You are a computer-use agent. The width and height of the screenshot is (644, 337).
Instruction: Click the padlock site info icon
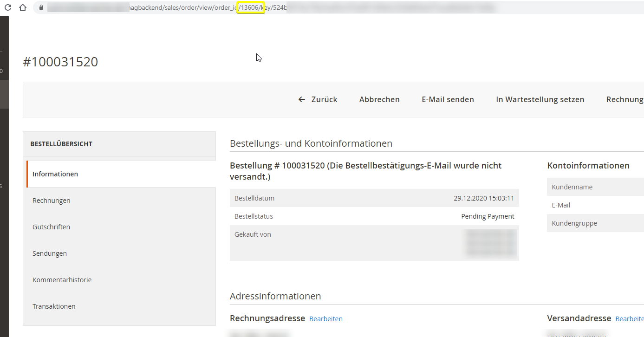pyautogui.click(x=41, y=7)
